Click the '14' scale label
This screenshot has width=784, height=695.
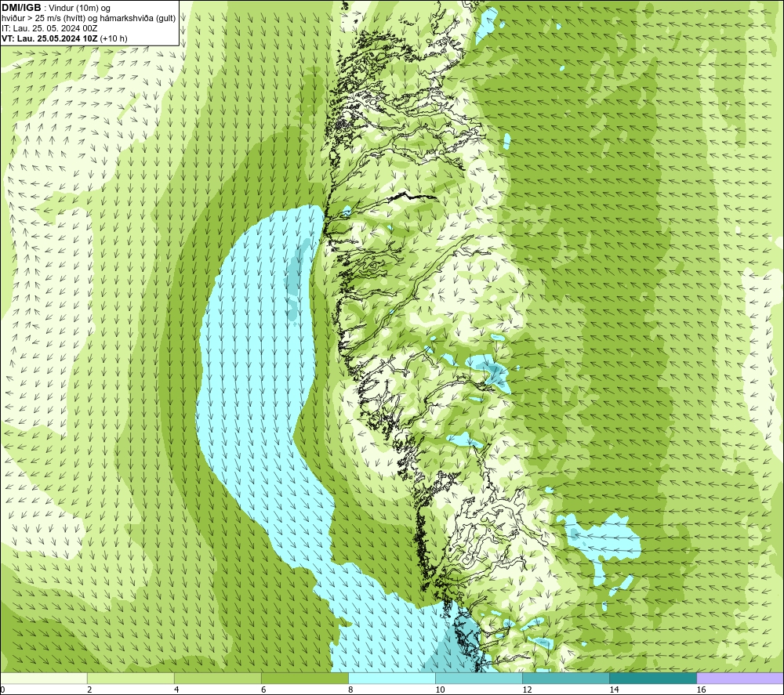pyautogui.click(x=614, y=690)
